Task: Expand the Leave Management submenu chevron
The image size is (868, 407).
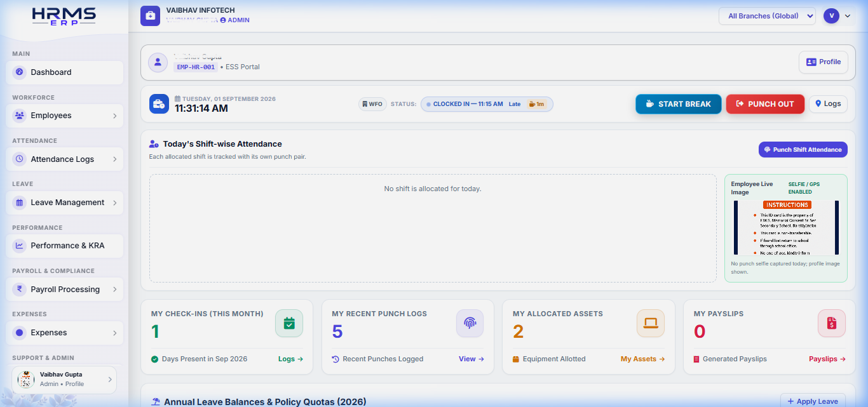Action: point(115,203)
